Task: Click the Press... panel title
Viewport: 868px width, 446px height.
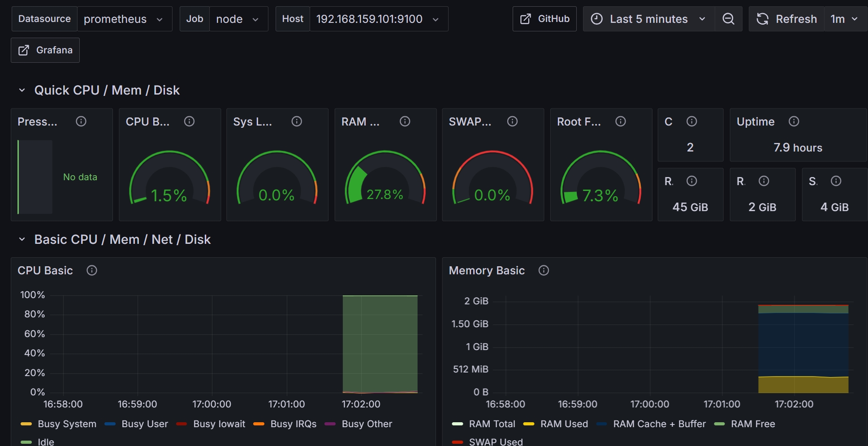Action: [38, 122]
